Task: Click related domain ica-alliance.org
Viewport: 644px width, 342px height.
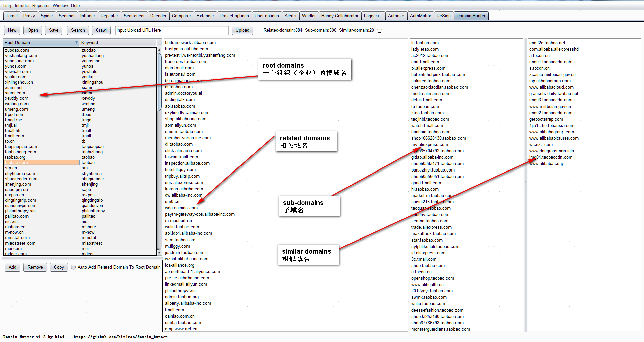Action: tap(179, 265)
